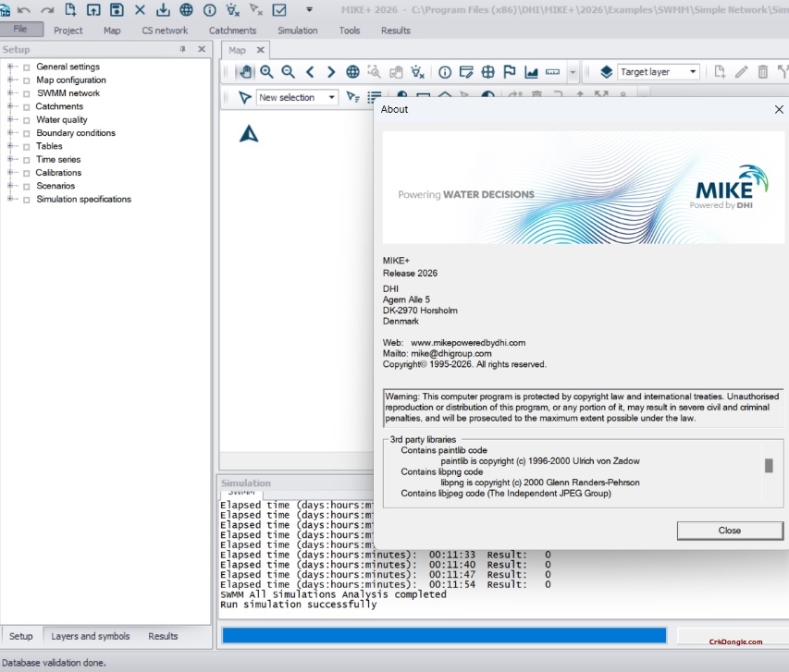Click the globe full extent icon in map toolbar
This screenshot has width=789, height=672.
coord(352,72)
